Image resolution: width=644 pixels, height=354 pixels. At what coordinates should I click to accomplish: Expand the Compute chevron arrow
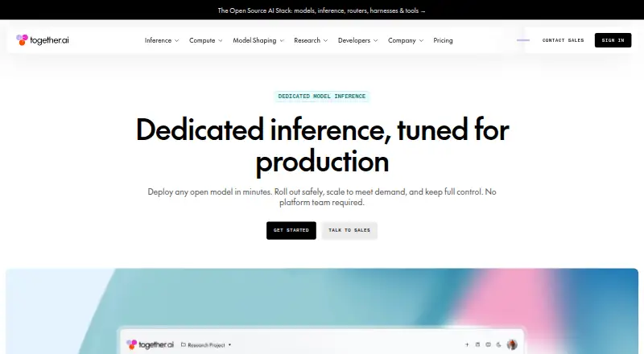[x=220, y=41]
